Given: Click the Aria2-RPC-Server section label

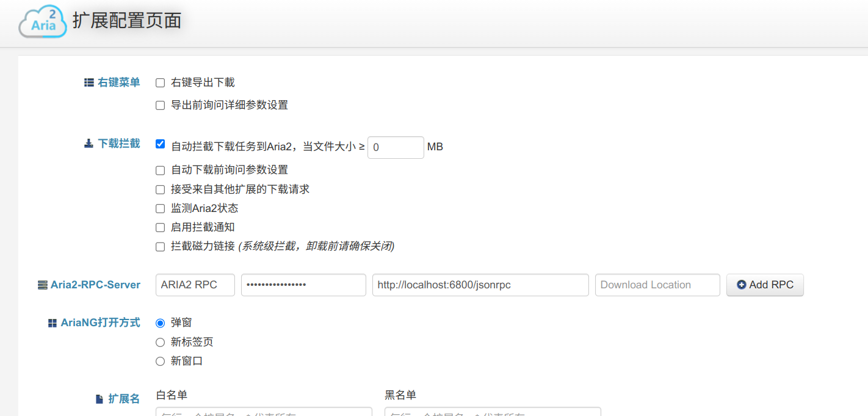Looking at the screenshot, I should [x=95, y=285].
